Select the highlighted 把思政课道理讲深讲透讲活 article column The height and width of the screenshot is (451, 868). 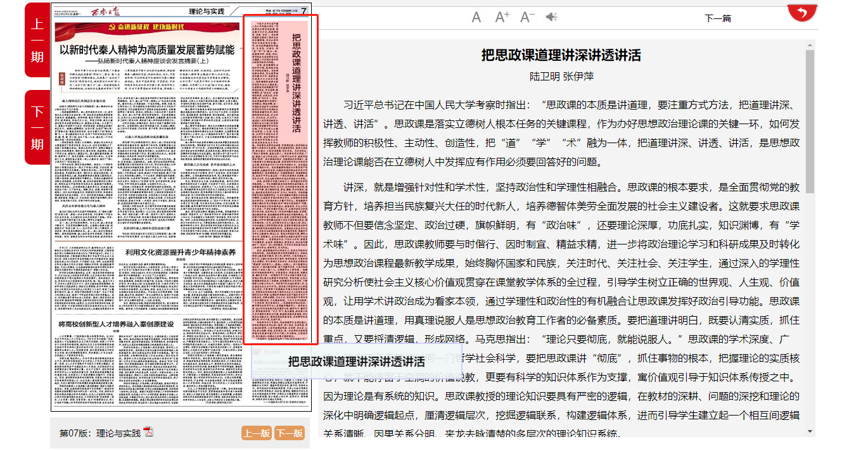point(281,180)
